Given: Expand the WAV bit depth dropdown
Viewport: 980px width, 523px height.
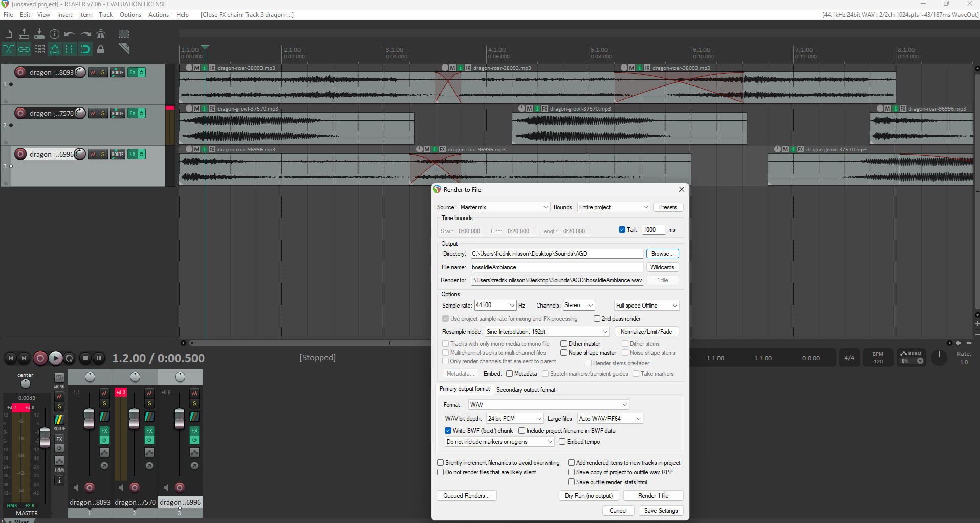Looking at the screenshot, I should point(514,419).
